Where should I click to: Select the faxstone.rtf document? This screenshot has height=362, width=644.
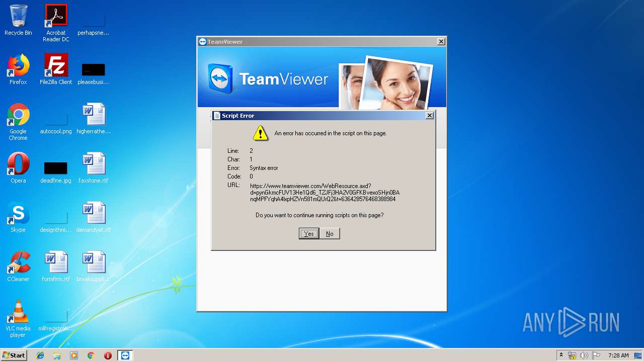pos(94,168)
